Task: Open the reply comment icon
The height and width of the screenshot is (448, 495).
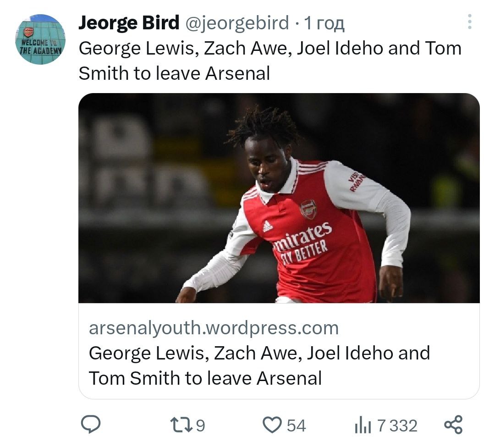Action: (x=91, y=425)
